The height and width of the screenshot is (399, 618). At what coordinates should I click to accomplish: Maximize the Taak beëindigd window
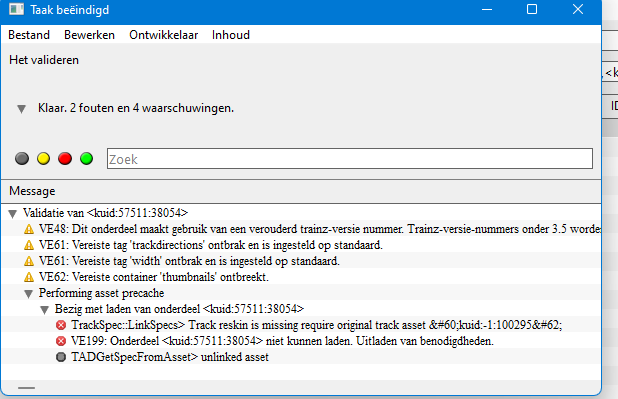532,9
